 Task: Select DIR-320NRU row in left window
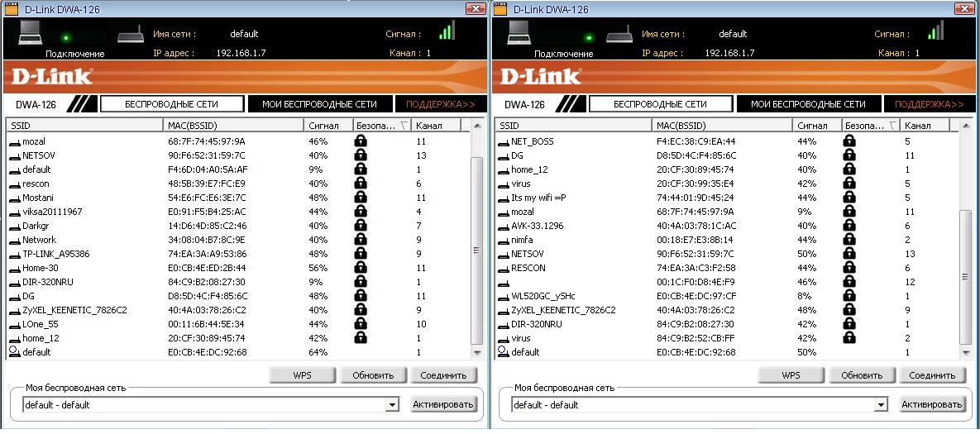pos(237,282)
